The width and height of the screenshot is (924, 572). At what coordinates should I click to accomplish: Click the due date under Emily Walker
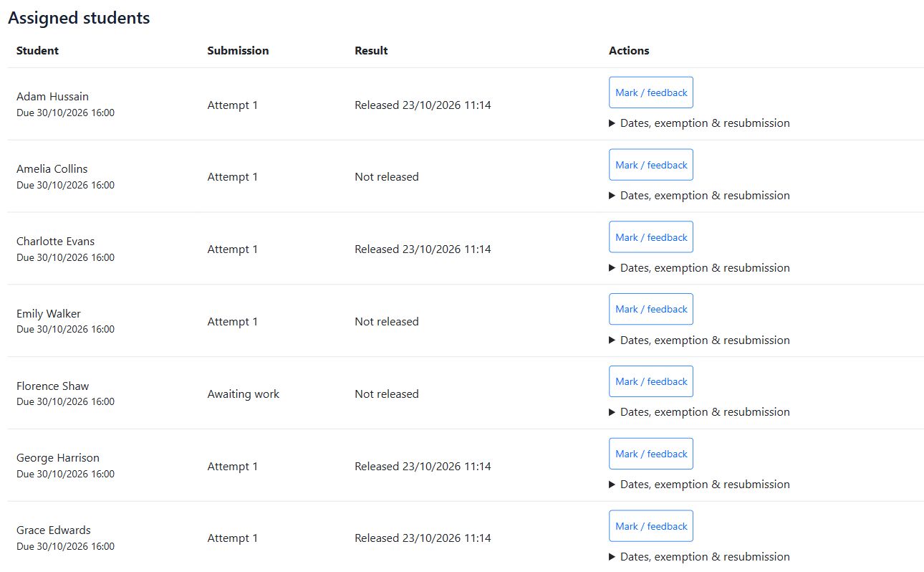[x=65, y=330]
